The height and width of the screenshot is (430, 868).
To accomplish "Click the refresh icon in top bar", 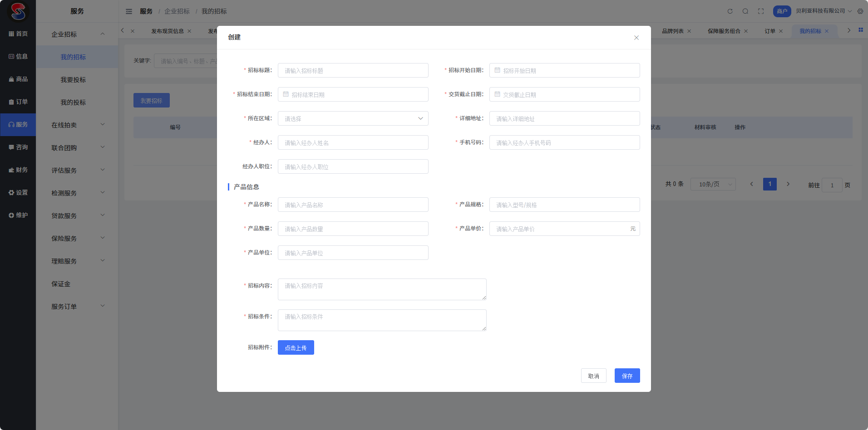I will (730, 11).
